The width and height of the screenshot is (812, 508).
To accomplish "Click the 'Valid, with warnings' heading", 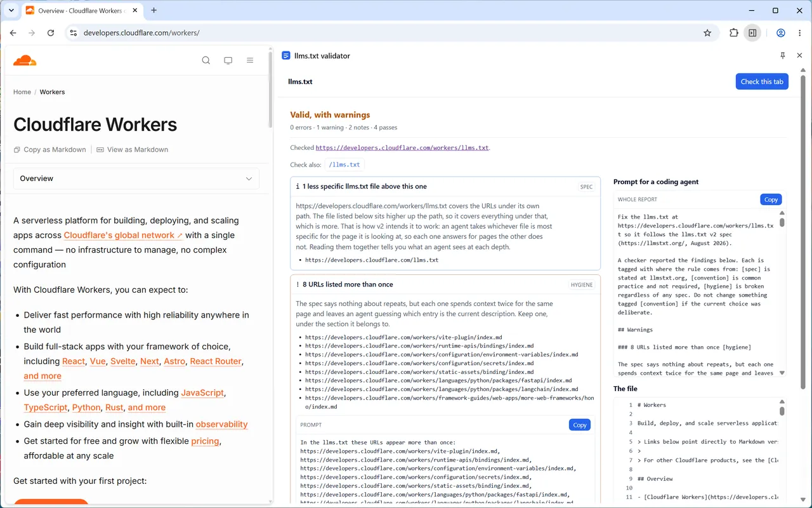I will click(330, 115).
